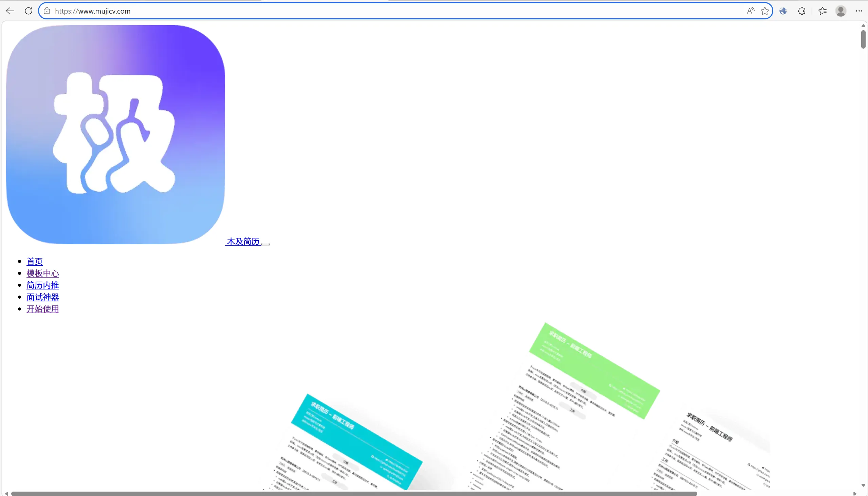Refresh the current page
Image resolution: width=868 pixels, height=496 pixels.
[29, 11]
